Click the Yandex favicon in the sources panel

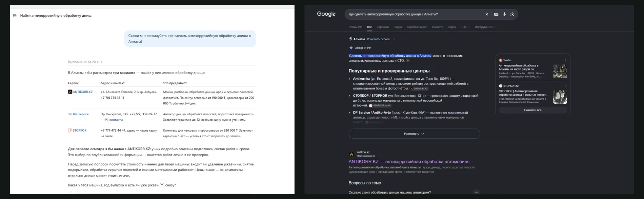point(501,60)
